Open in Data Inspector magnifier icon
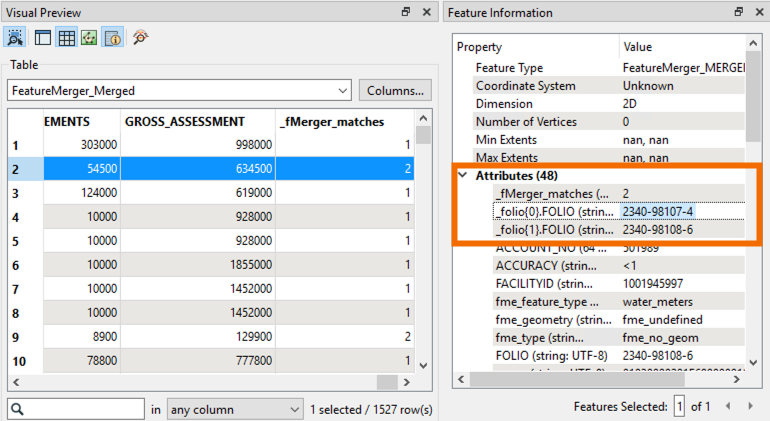Viewport: 770px width, 421px height. (140, 37)
